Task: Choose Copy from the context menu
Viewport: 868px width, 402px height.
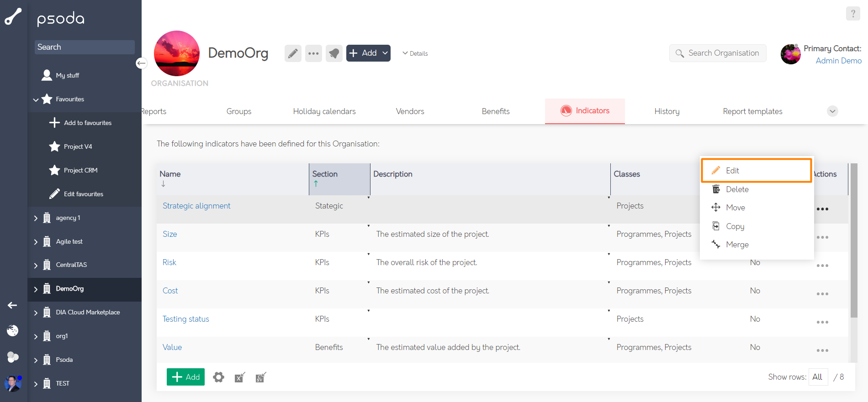Action: pos(757,226)
